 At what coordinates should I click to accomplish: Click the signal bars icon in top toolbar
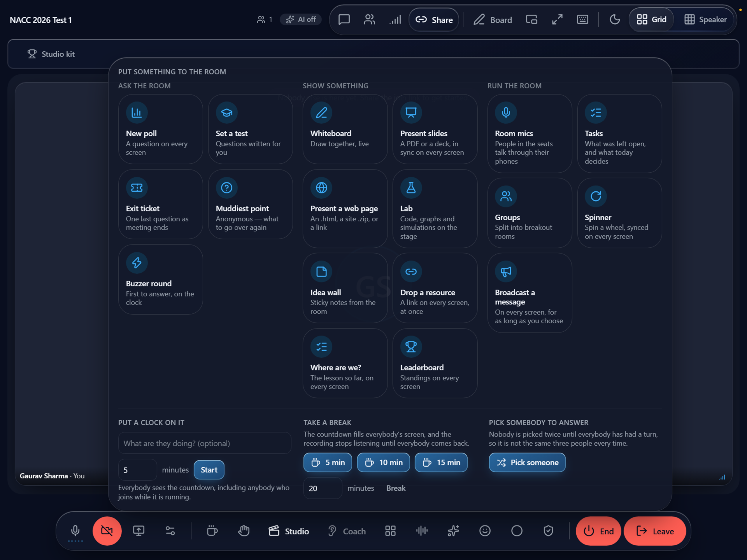[395, 19]
